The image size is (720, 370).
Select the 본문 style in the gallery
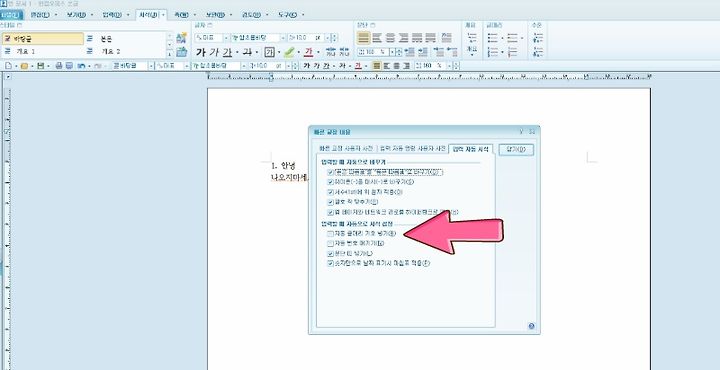[124, 39]
